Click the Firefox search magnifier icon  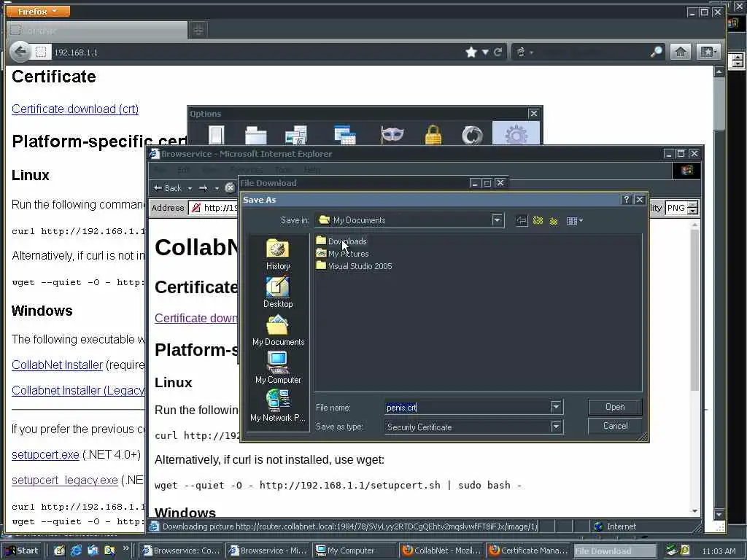coord(657,52)
